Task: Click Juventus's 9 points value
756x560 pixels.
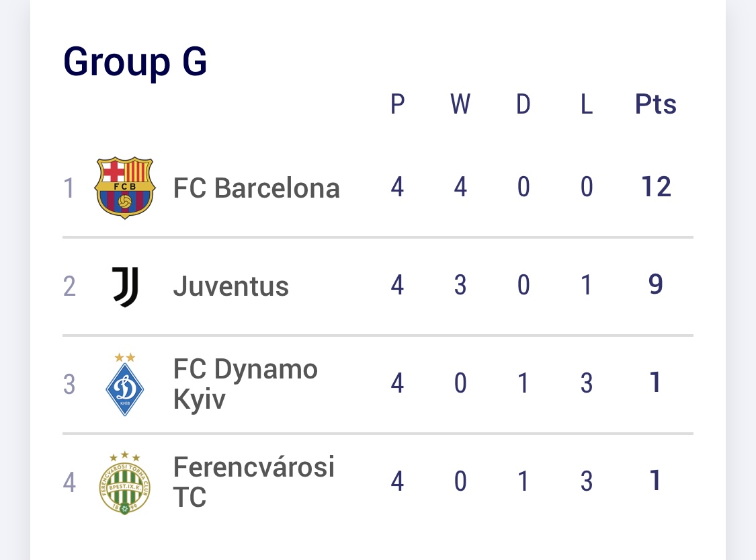Action: tap(655, 285)
